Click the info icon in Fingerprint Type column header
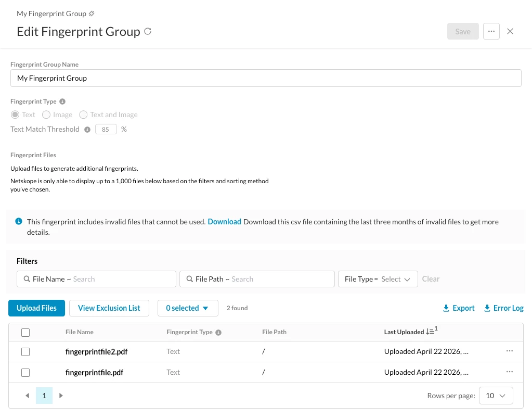The image size is (532, 419). (x=218, y=333)
